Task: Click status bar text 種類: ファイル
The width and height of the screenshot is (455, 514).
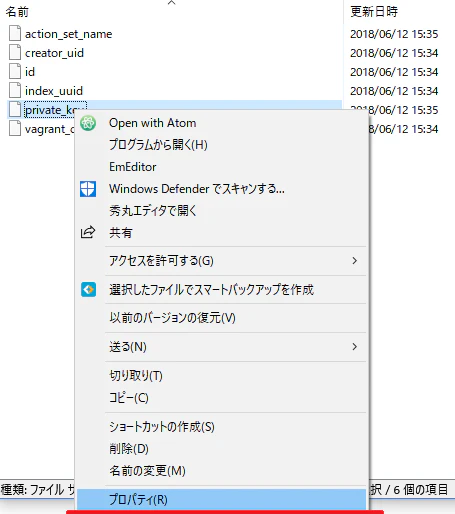Action: (x=32, y=490)
